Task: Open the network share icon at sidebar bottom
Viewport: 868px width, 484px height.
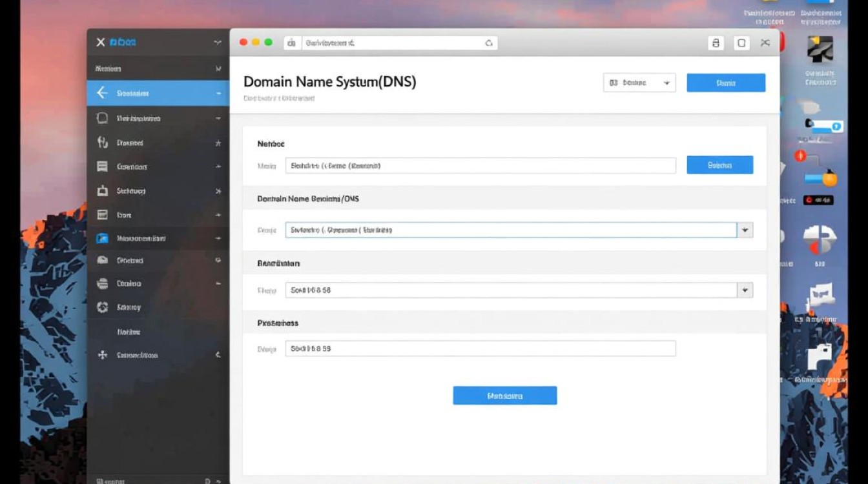Action: tap(103, 355)
